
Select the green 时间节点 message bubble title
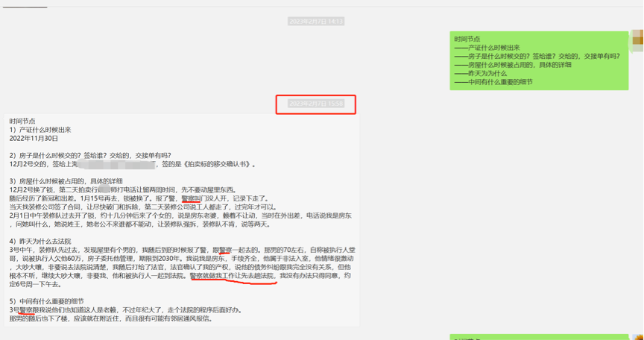(x=467, y=39)
